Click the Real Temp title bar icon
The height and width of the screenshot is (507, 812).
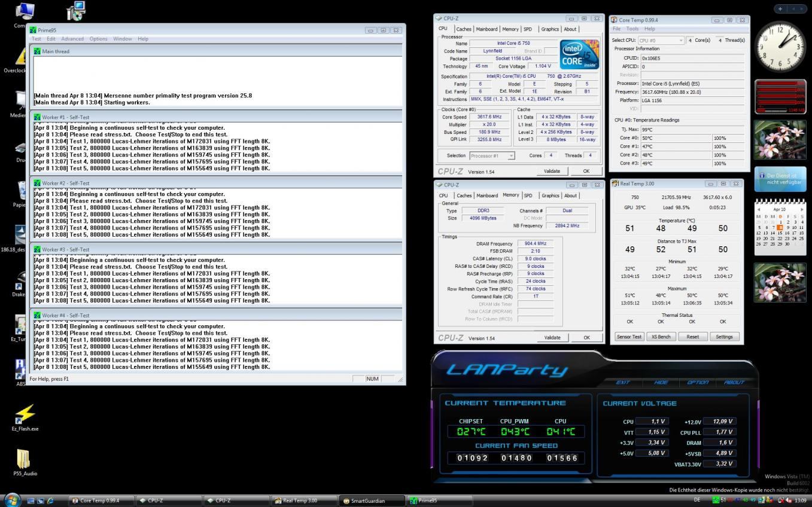[x=615, y=184]
